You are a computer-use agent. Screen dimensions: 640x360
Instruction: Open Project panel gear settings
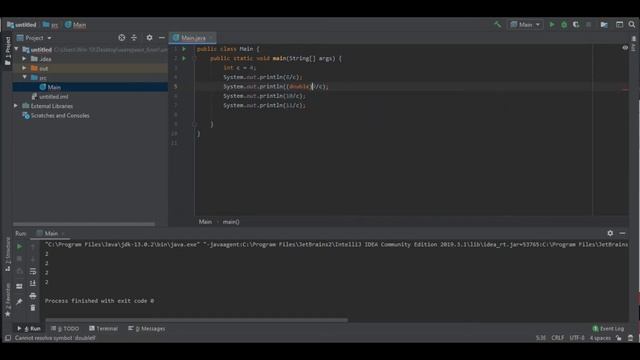[149, 38]
